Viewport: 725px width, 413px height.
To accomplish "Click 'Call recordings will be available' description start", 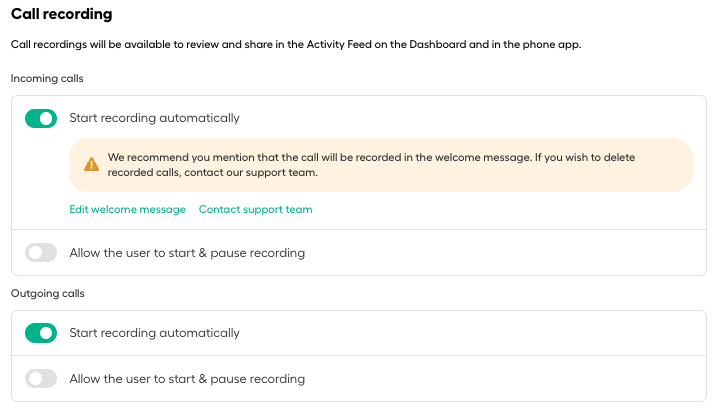I will [90, 44].
